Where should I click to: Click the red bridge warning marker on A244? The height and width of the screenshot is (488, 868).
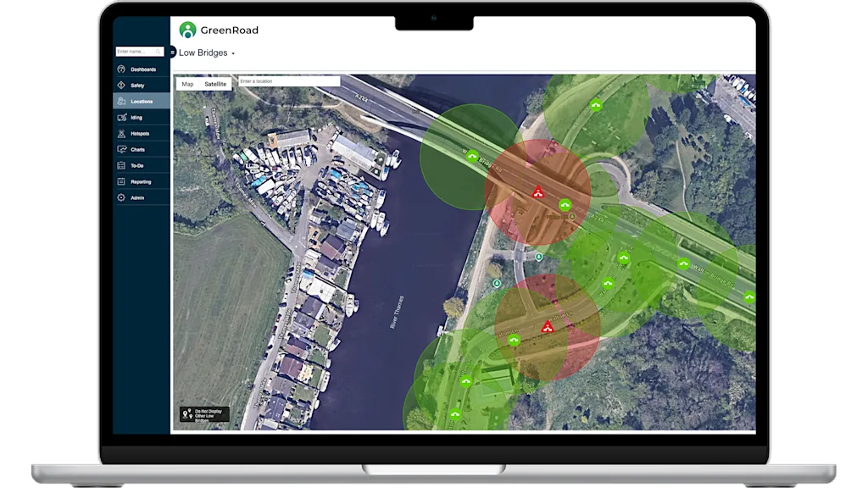pos(537,193)
